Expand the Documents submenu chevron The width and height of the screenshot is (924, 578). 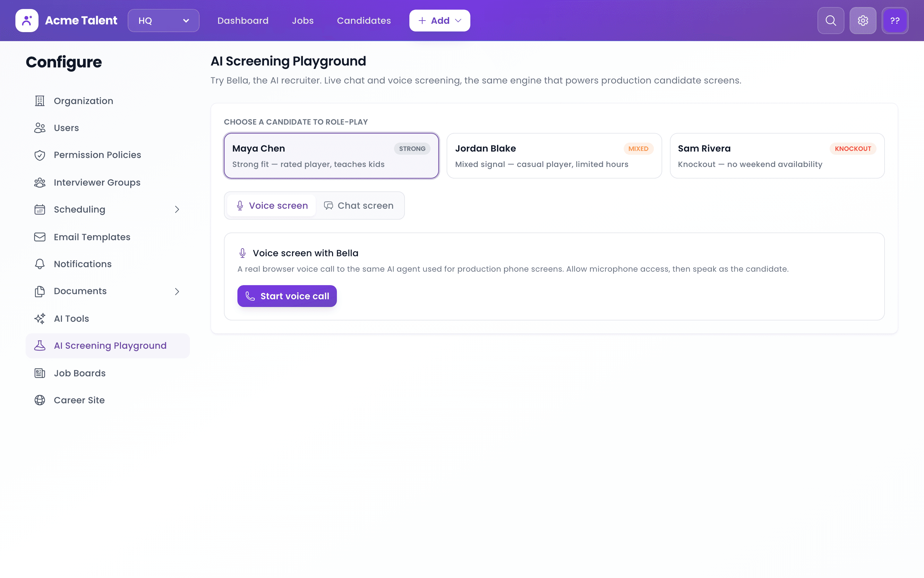tap(177, 292)
